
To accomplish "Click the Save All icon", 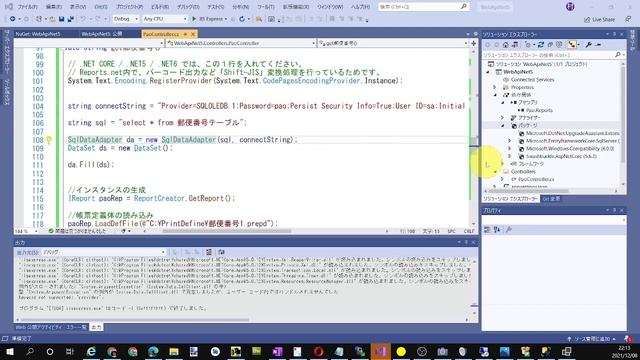I will pyautogui.click(x=71, y=19).
